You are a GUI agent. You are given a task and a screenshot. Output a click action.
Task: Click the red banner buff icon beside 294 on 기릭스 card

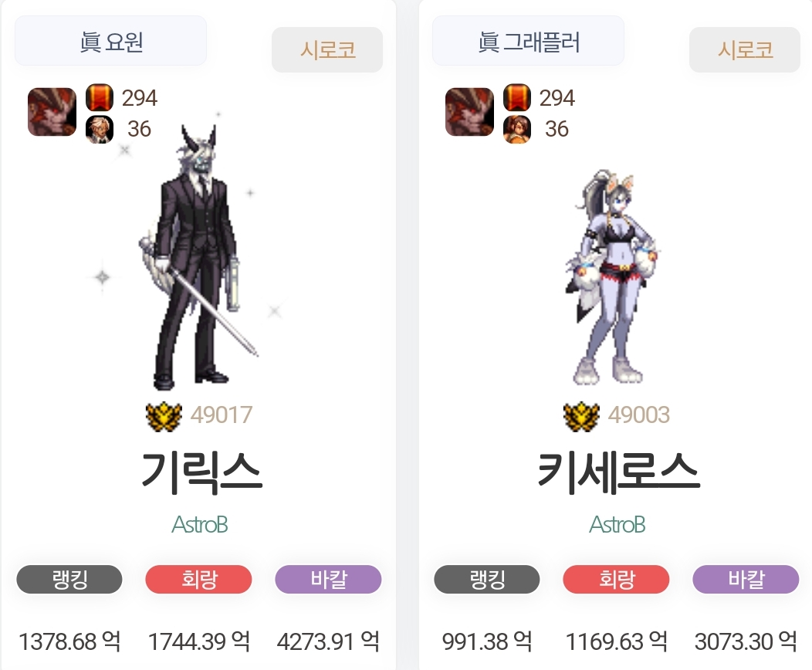point(100,97)
